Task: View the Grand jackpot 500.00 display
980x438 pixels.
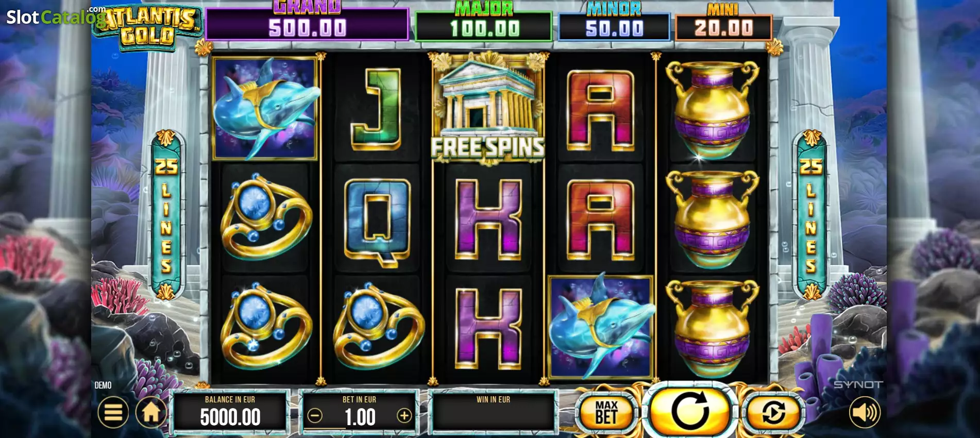Action: (x=307, y=24)
